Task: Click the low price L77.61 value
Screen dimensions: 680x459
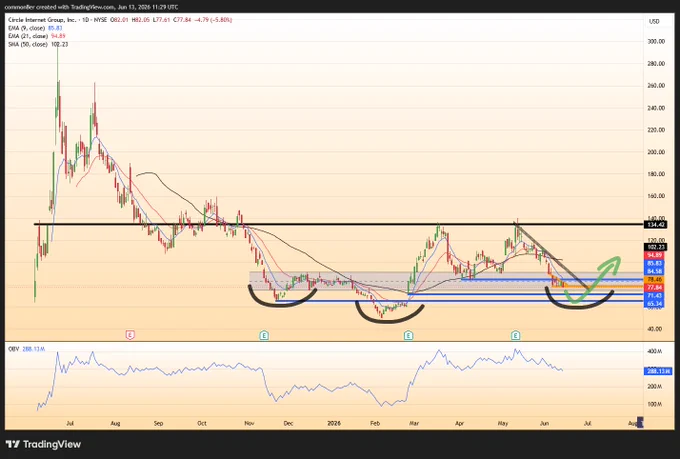Action: click(x=161, y=20)
